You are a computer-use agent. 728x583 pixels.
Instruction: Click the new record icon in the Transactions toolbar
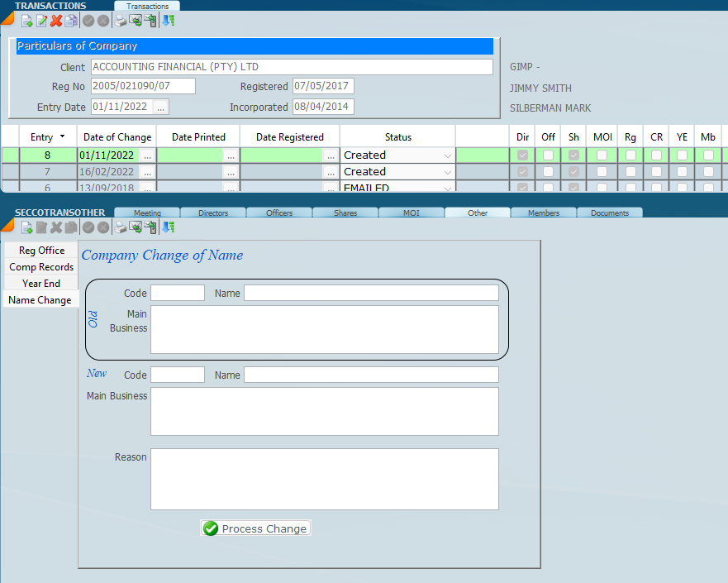[x=26, y=21]
